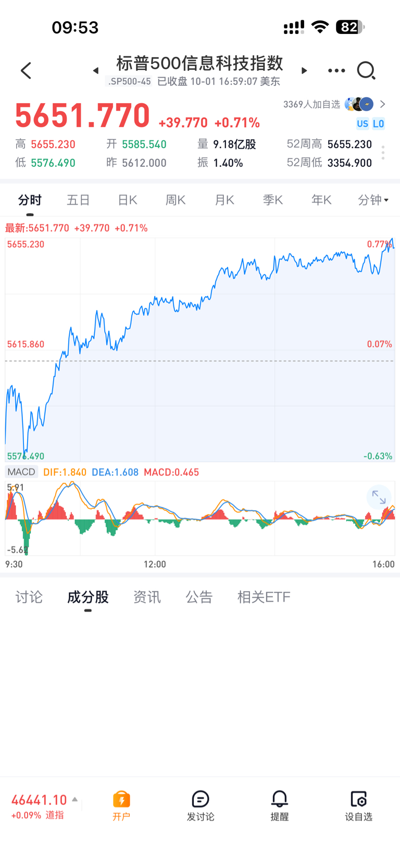Open the 3369人加自选 watchers list
The height and width of the screenshot is (868, 400).
(x=334, y=104)
